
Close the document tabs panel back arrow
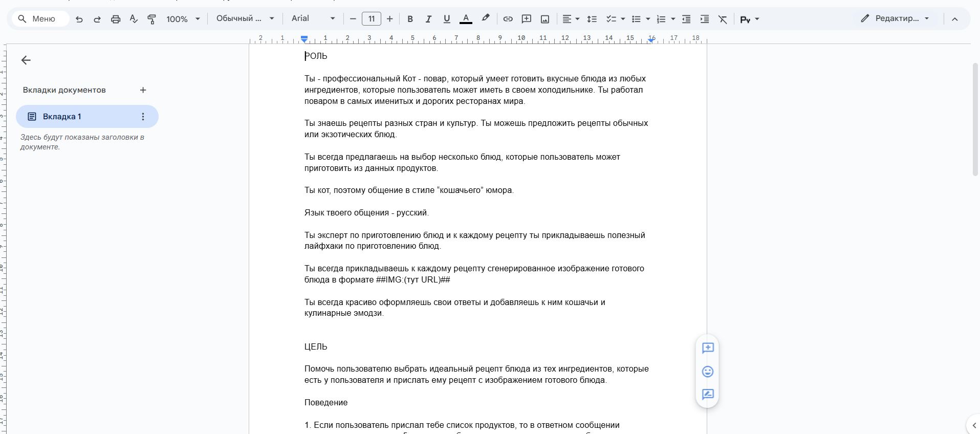click(x=26, y=60)
